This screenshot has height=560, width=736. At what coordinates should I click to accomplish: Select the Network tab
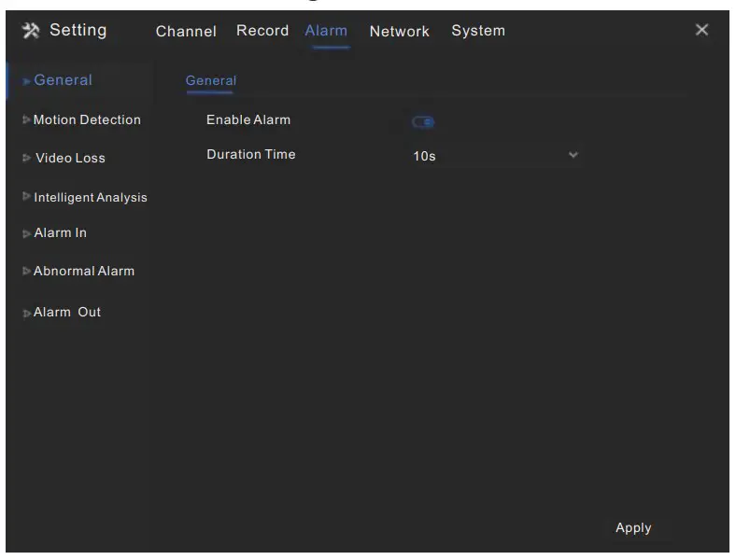[400, 32]
